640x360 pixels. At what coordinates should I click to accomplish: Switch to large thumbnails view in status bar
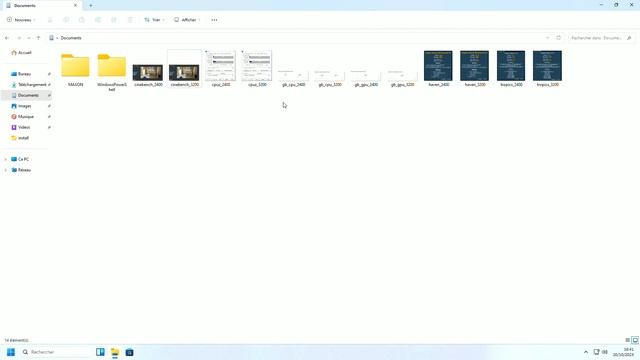(x=635, y=340)
